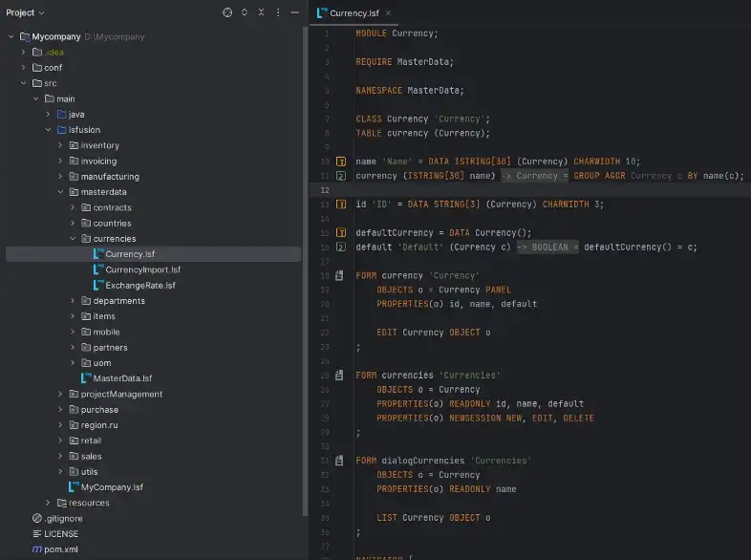The width and height of the screenshot is (751, 560).
Task: Expand the resources folder
Action: 48,503
